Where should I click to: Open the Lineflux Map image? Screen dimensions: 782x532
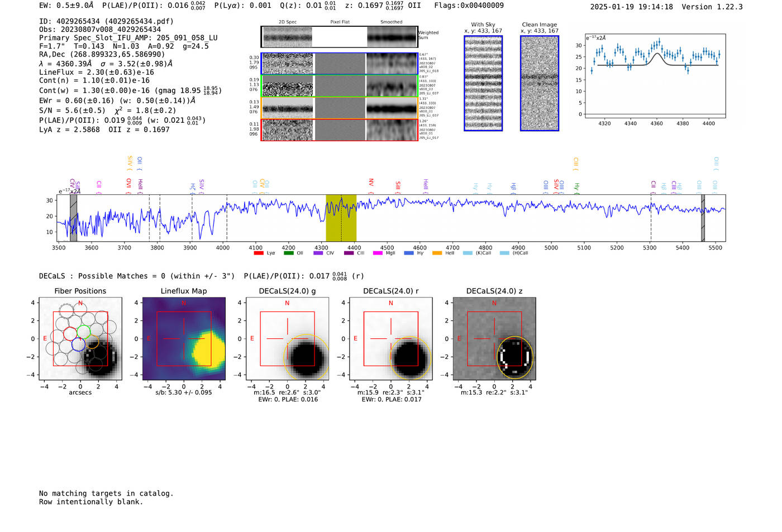coord(184,339)
